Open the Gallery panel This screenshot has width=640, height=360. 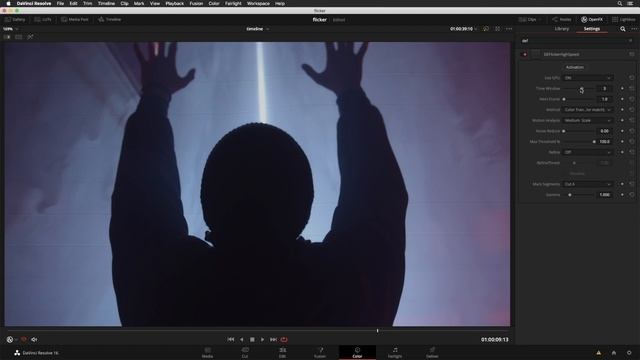15,19
